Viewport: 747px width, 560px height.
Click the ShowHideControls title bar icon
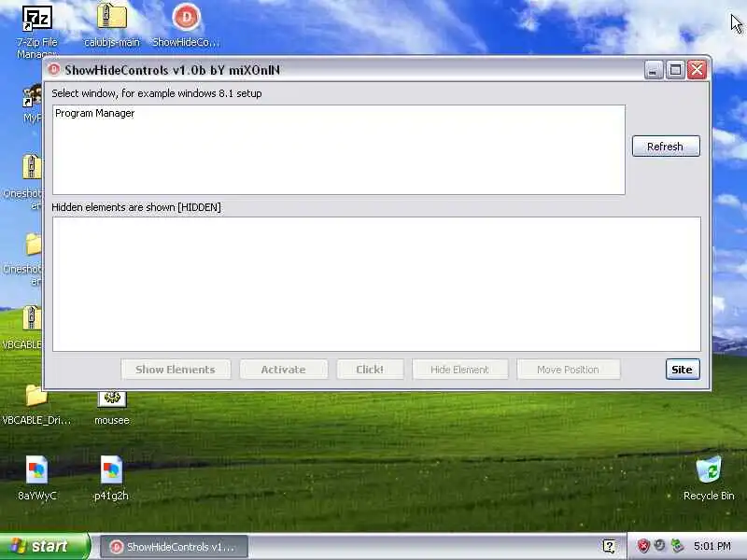[x=54, y=69]
